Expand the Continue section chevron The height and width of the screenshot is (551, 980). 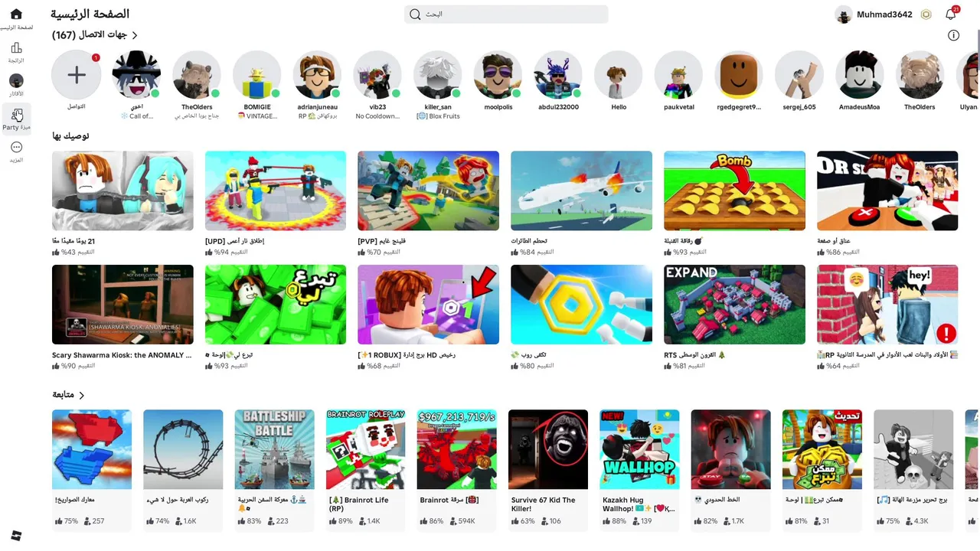point(81,395)
